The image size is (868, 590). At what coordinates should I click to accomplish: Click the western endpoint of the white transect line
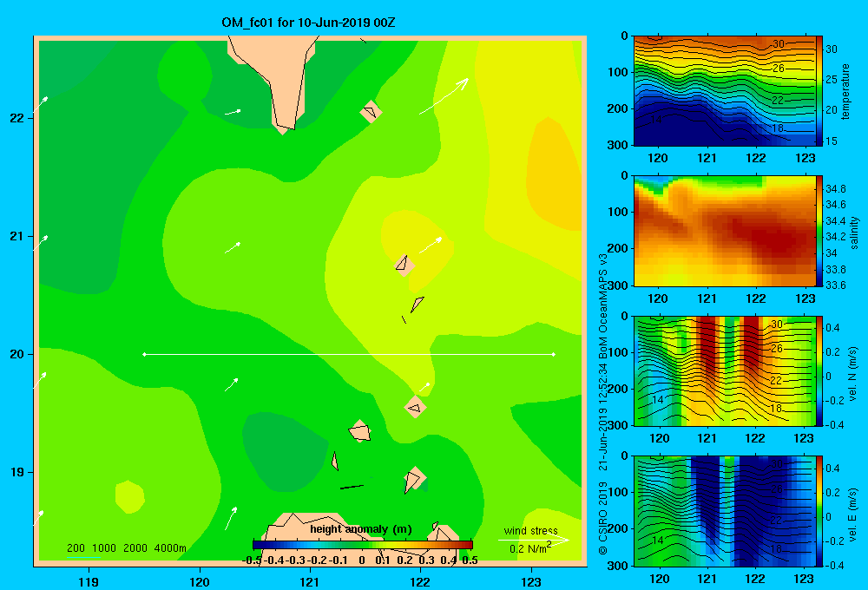tap(144, 354)
